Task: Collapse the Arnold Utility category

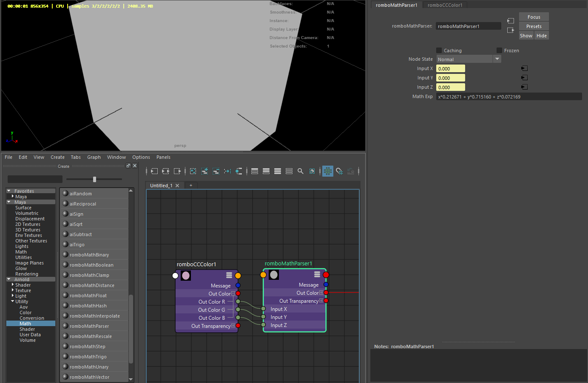Action: pyautogui.click(x=13, y=301)
